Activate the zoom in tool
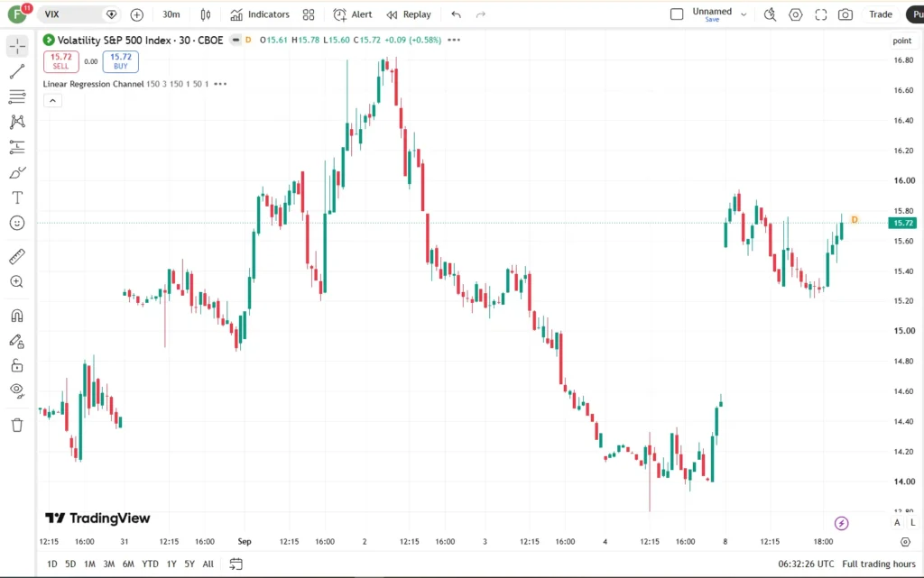The width and height of the screenshot is (924, 578). tap(17, 282)
